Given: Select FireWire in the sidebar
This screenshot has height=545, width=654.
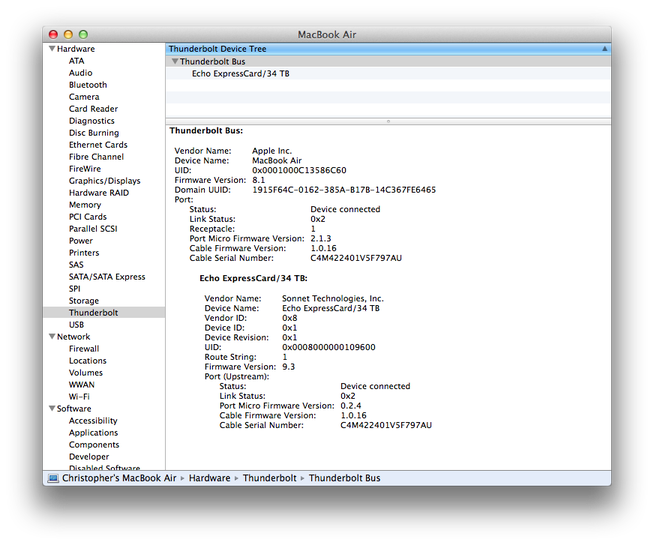Looking at the screenshot, I should tap(85, 169).
